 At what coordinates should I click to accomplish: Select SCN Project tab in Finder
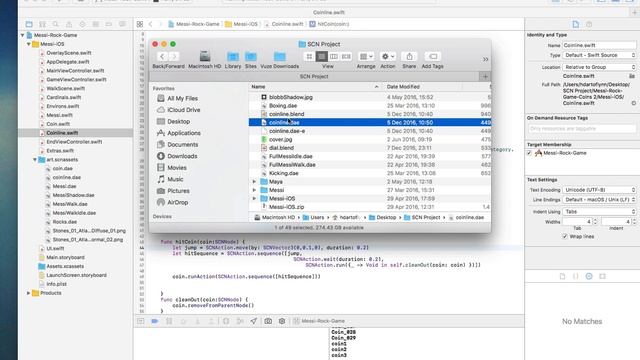314,76
